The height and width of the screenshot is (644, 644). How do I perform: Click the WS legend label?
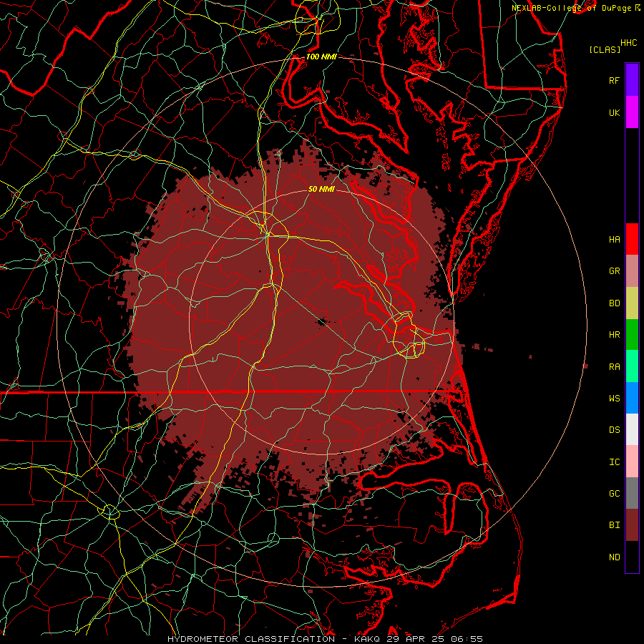(614, 398)
